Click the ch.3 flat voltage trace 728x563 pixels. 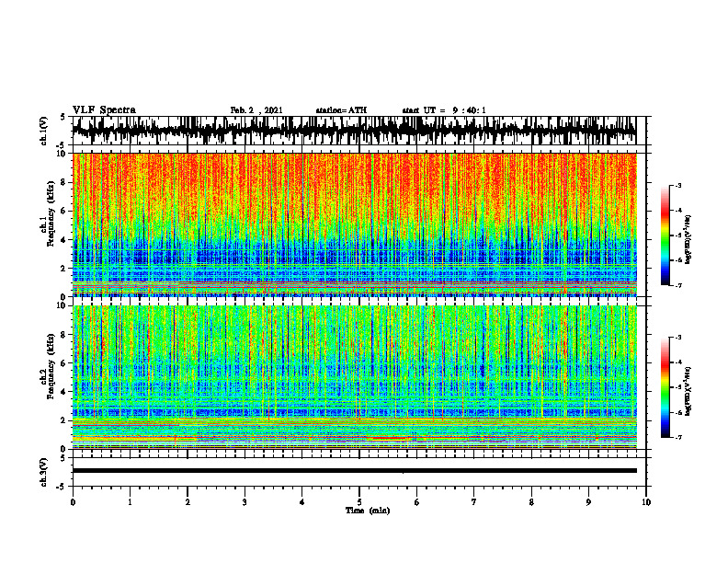[x=354, y=471]
